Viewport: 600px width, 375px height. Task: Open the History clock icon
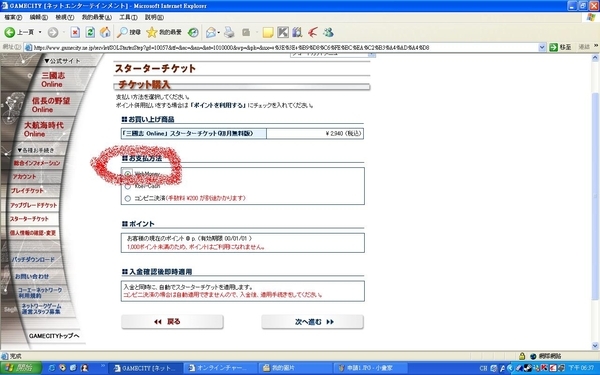click(x=193, y=33)
